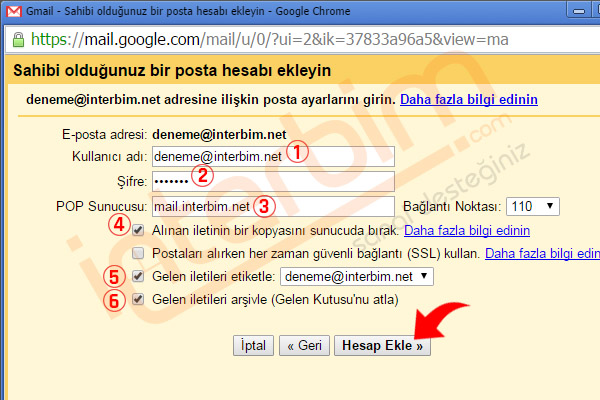Click the mail.google.com address bar URL
Image resolution: width=600 pixels, height=400 pixels.
tap(269, 39)
